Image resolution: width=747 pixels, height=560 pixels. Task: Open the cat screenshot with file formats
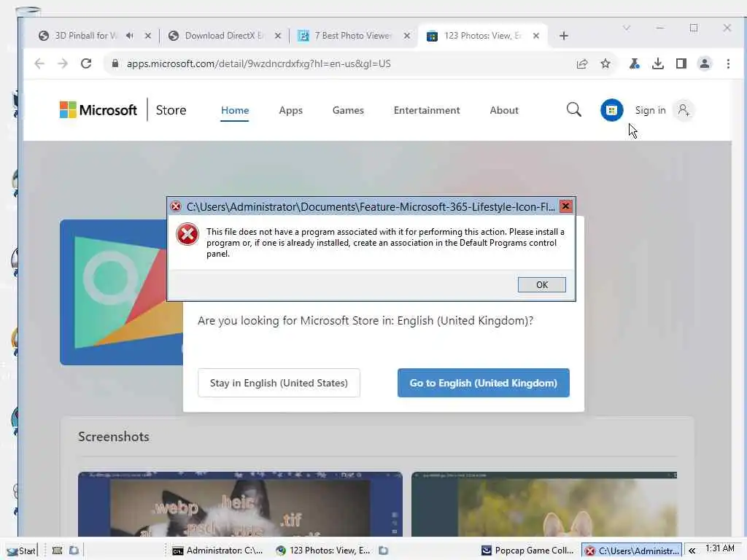[x=240, y=504]
